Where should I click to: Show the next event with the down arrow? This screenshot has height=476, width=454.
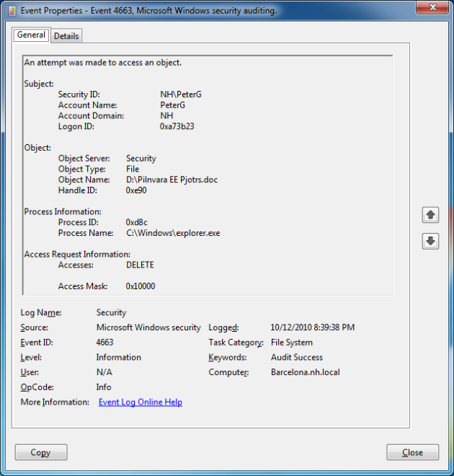coord(430,242)
